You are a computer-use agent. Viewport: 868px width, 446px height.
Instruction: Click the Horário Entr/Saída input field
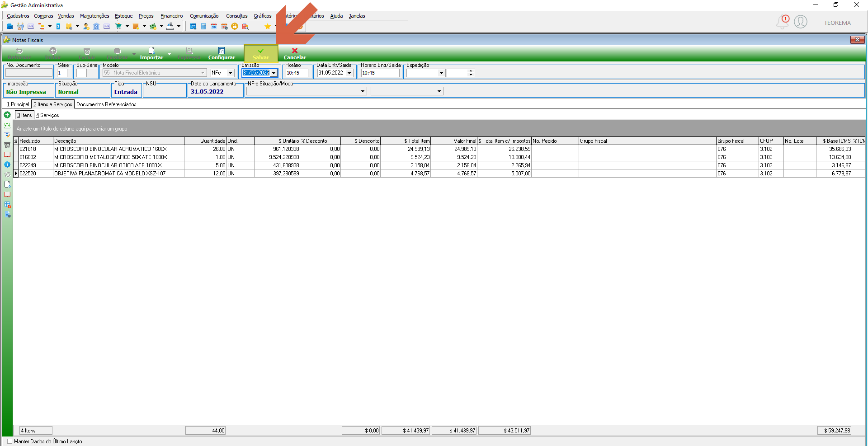380,73
